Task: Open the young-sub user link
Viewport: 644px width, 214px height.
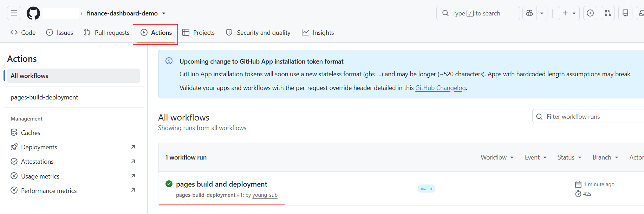Action: tap(265, 195)
